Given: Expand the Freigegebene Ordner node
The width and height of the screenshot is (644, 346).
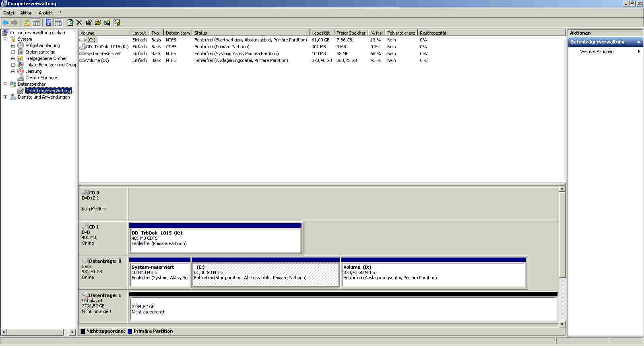Looking at the screenshot, I should tap(13, 58).
